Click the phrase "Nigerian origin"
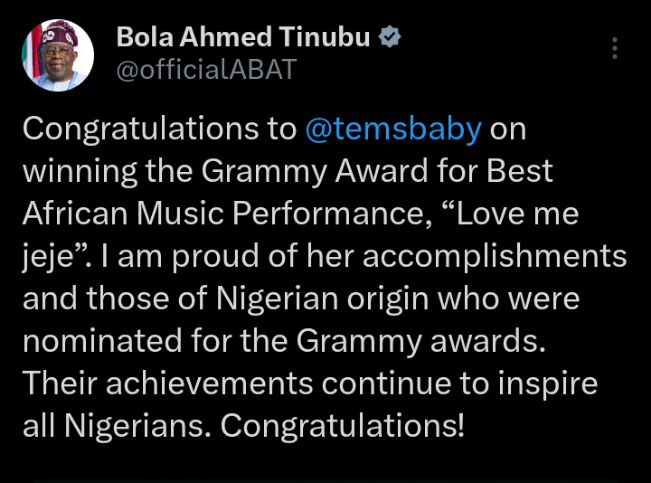This screenshot has height=483, width=651. pyautogui.click(x=316, y=299)
